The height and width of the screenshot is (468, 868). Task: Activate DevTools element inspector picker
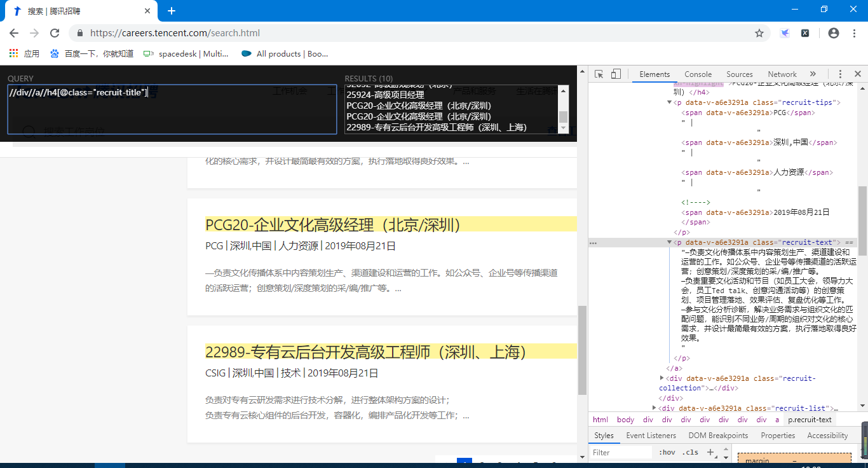(x=599, y=74)
